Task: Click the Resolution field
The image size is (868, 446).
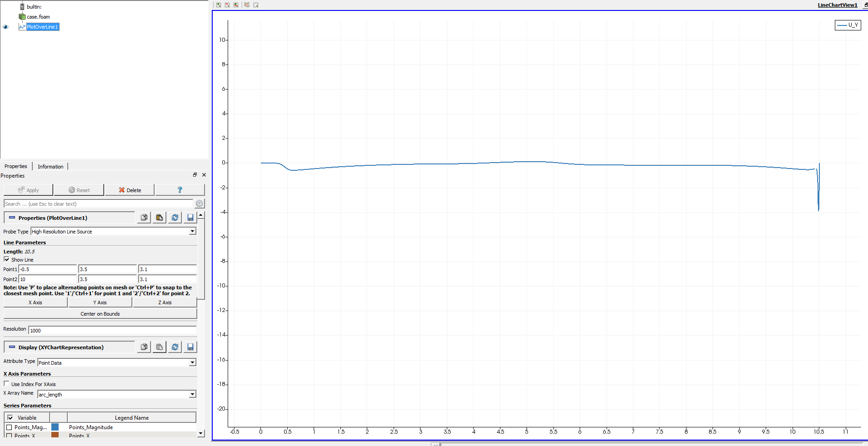Action: [x=113, y=330]
